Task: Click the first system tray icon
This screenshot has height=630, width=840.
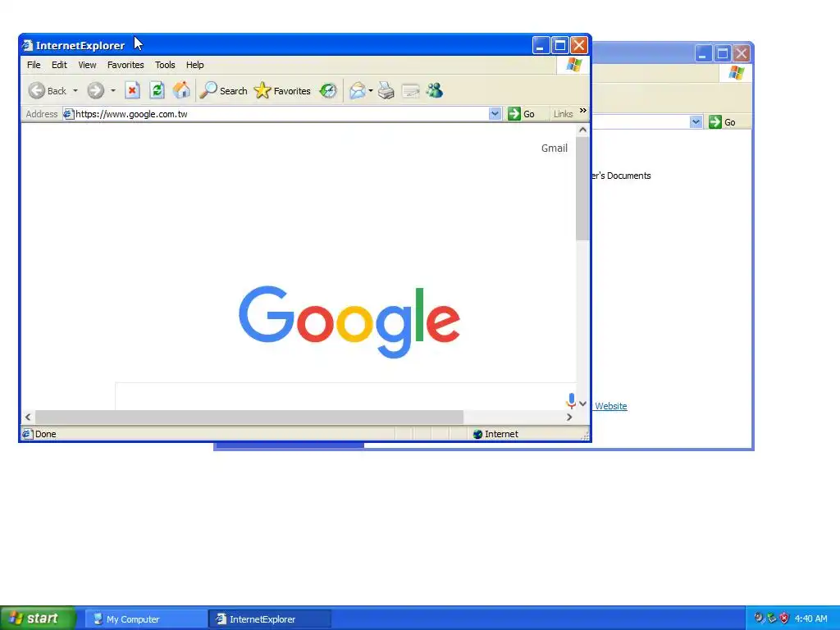Action: tap(759, 619)
